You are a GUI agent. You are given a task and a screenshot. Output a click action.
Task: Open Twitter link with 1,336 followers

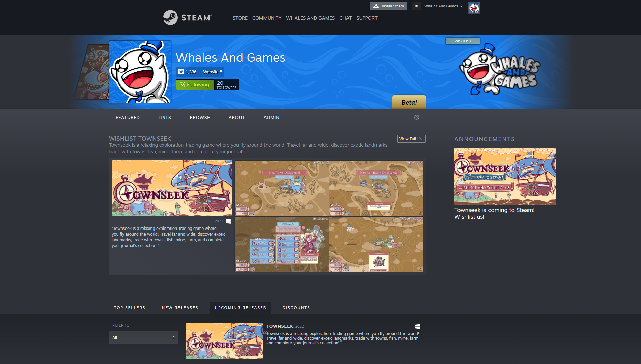pyautogui.click(x=188, y=72)
